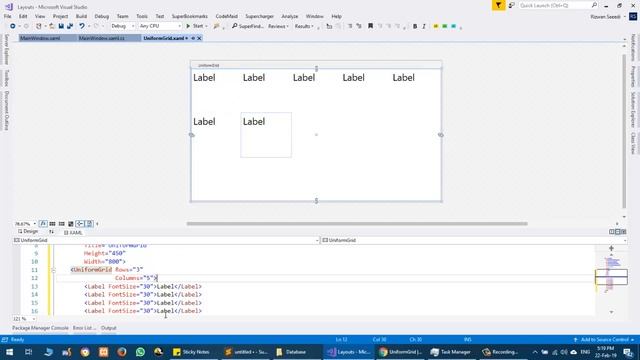
Task: Click the Navigate Backward toolbar icon
Action: click(x=13, y=26)
